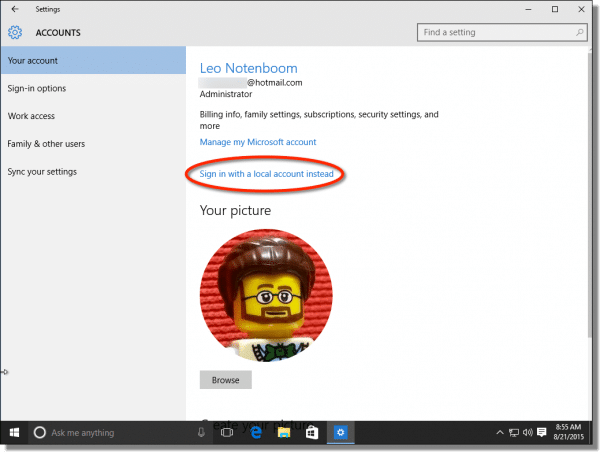Open File Explorer from the taskbar
The image size is (600, 452).
tap(284, 433)
